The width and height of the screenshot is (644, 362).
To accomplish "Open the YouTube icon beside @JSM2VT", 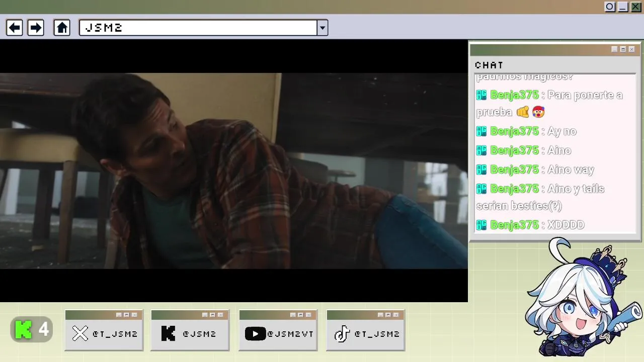I will (255, 333).
